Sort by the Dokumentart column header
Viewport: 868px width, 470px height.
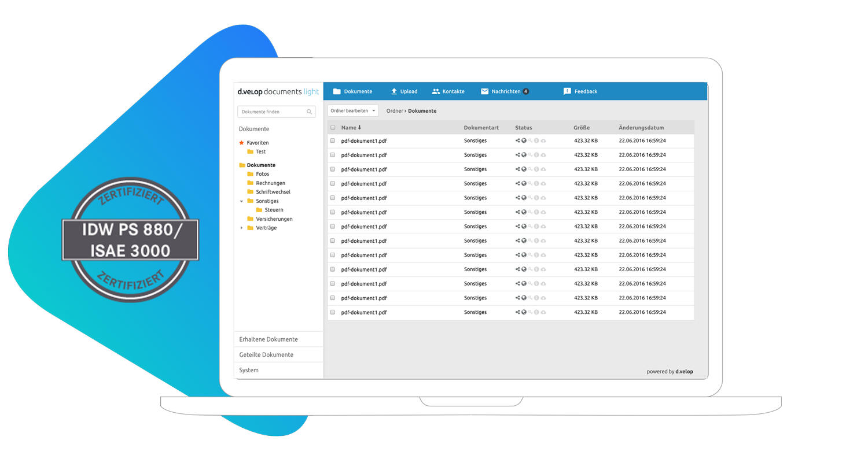(x=481, y=128)
